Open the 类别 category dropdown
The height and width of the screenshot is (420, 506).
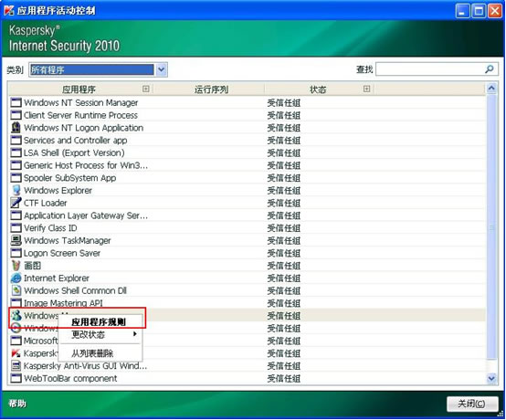pyautogui.click(x=162, y=69)
